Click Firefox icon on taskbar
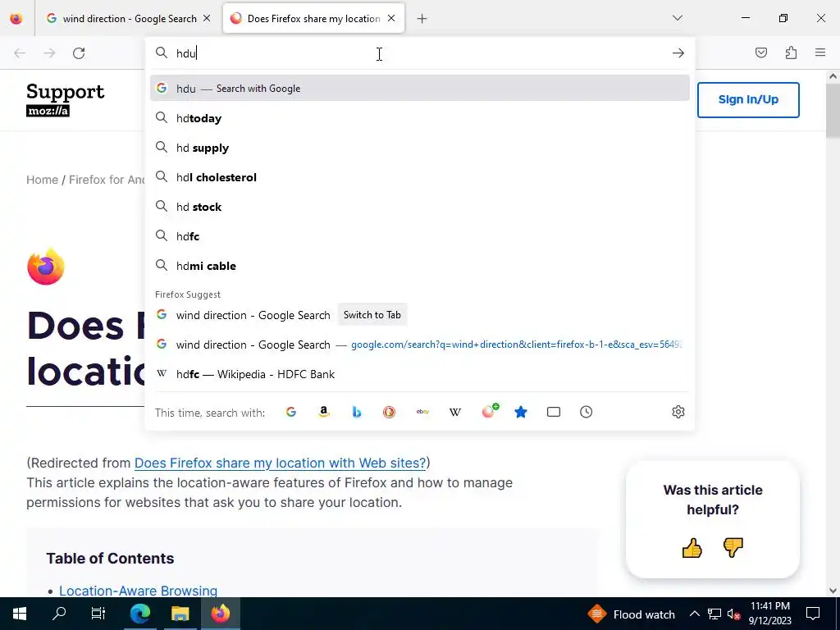The width and height of the screenshot is (840, 630). point(220,614)
